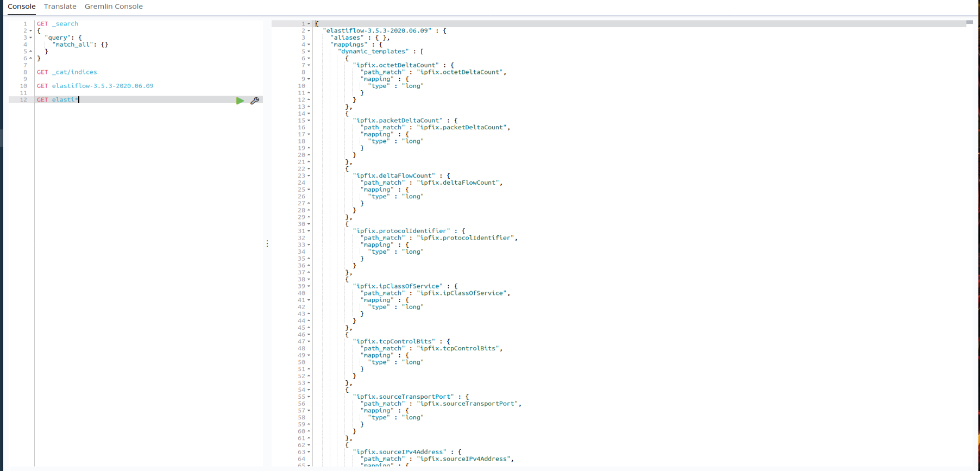Screen dimensions: 980x471
Task: Run the request with the green play button
Action: [240, 101]
